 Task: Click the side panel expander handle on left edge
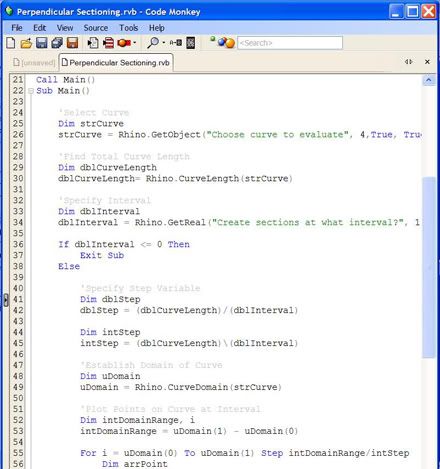6,300
